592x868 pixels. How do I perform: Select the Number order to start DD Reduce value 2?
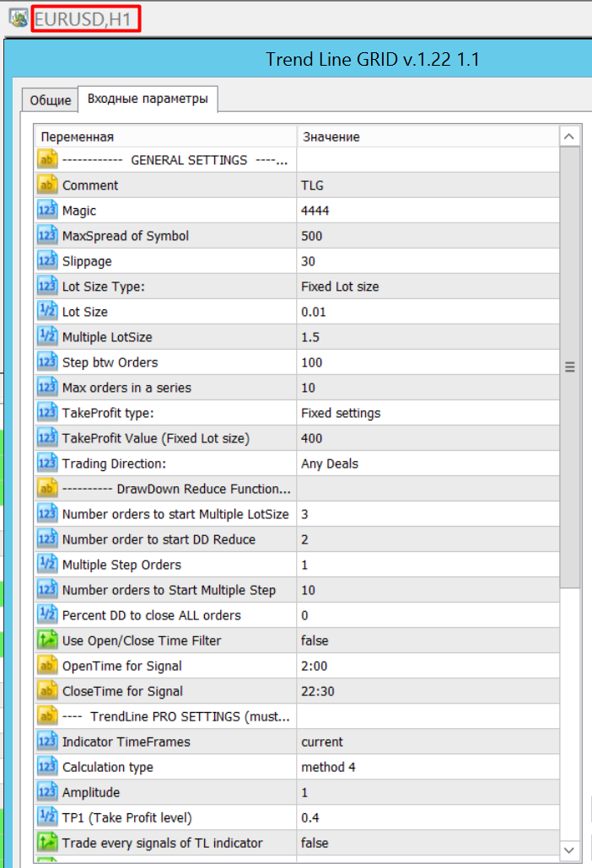(x=428, y=539)
